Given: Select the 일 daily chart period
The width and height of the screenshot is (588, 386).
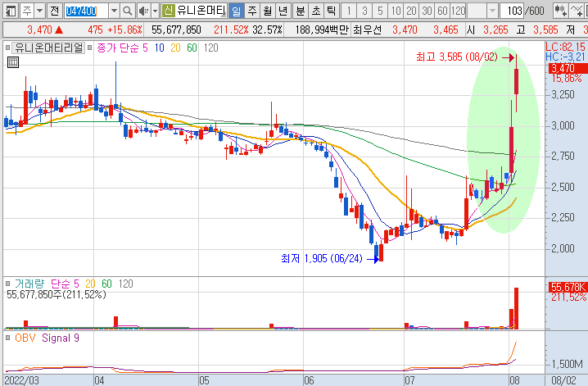Looking at the screenshot, I should click(236, 11).
